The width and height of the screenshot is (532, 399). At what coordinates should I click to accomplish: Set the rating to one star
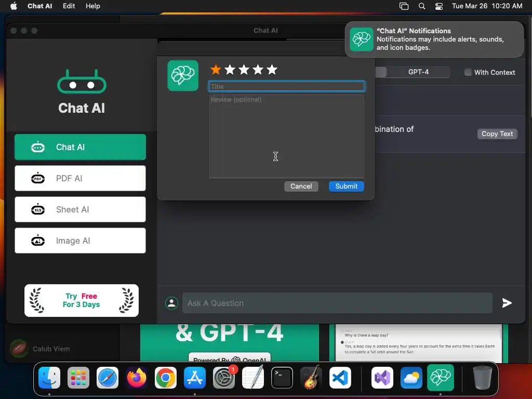216,70
